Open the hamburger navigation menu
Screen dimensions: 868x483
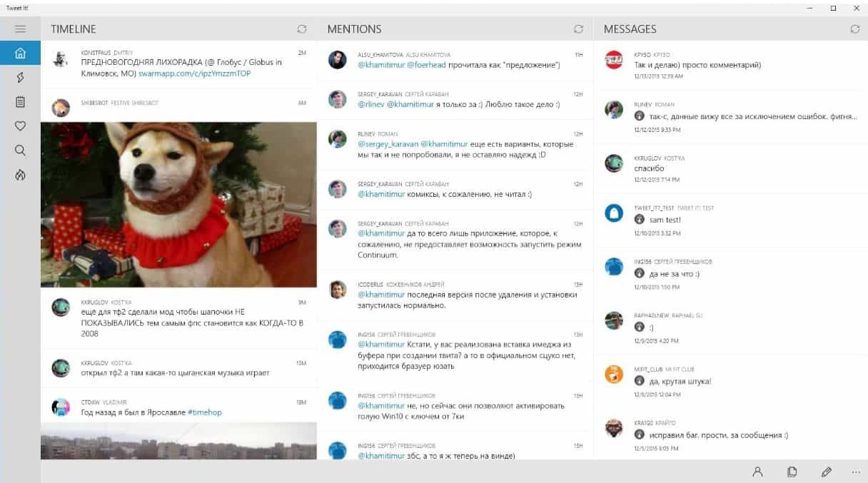(x=20, y=29)
